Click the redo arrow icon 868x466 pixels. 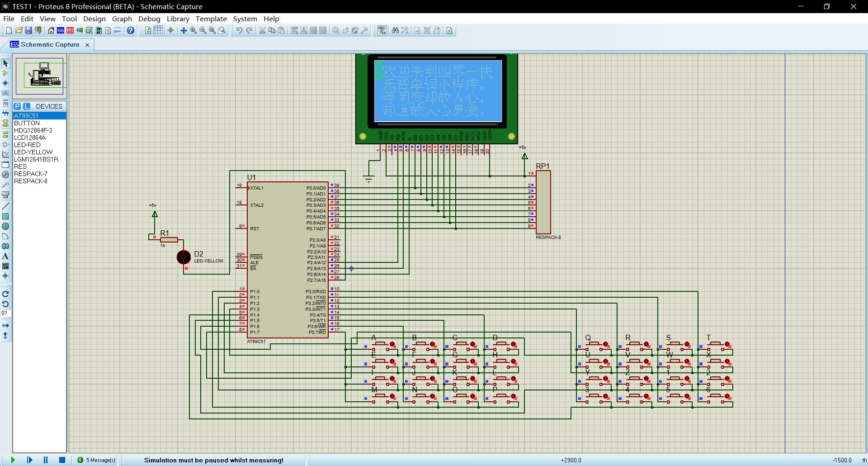coord(249,30)
